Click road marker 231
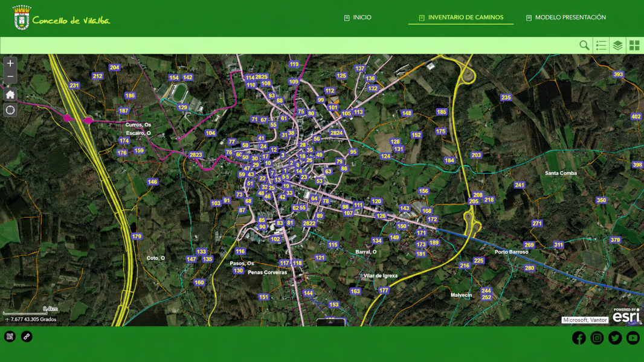Screen dimensions: 644x362 point(74,85)
